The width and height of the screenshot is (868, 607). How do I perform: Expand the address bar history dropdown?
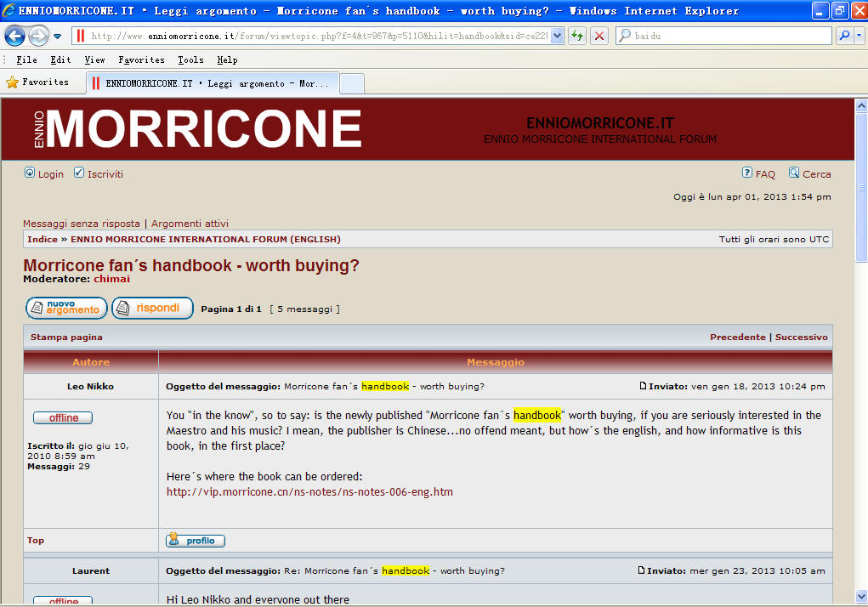(x=558, y=36)
